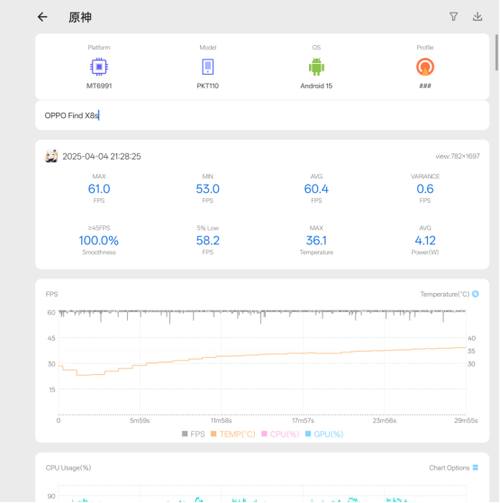
Task: Go back with the arrow icon
Action: (42, 17)
